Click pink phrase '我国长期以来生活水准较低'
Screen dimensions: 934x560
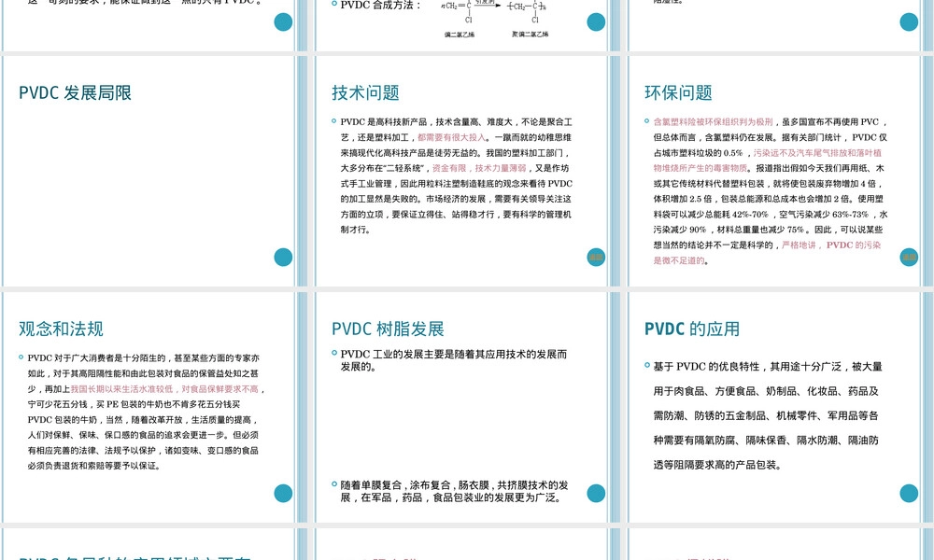(x=121, y=389)
